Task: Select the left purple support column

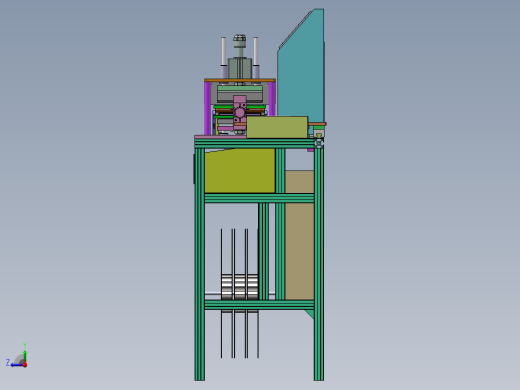Action: pos(208,108)
